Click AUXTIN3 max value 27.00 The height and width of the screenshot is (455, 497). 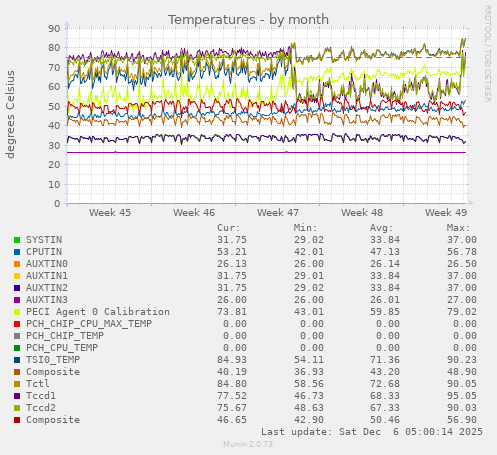462,300
